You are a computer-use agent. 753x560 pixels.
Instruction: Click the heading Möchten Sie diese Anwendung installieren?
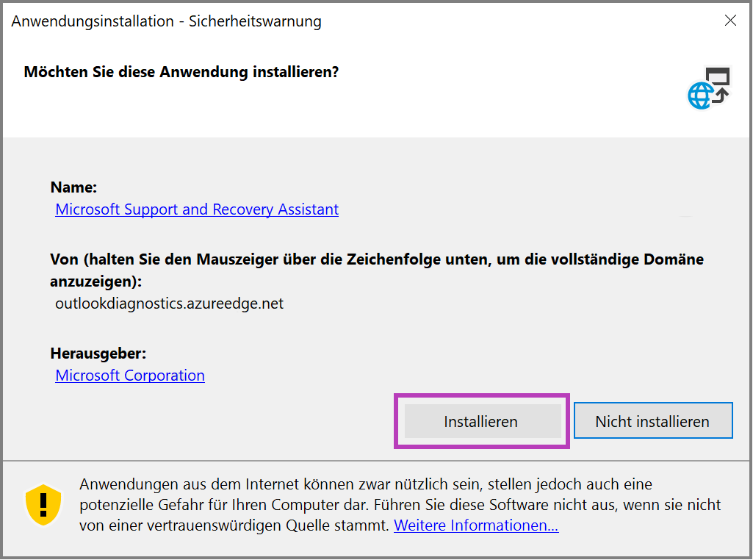181,72
